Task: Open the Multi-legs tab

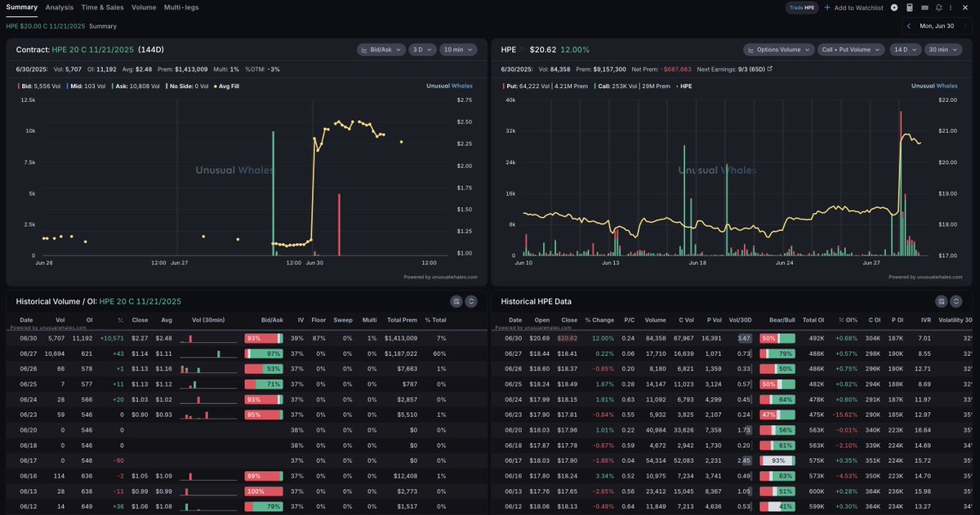Action: tap(181, 7)
